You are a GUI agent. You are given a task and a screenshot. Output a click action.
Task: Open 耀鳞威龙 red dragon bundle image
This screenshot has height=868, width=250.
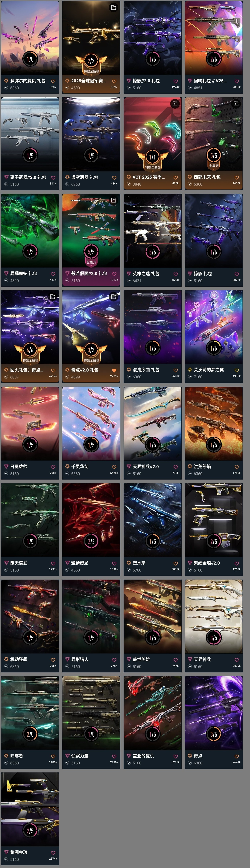point(91,520)
